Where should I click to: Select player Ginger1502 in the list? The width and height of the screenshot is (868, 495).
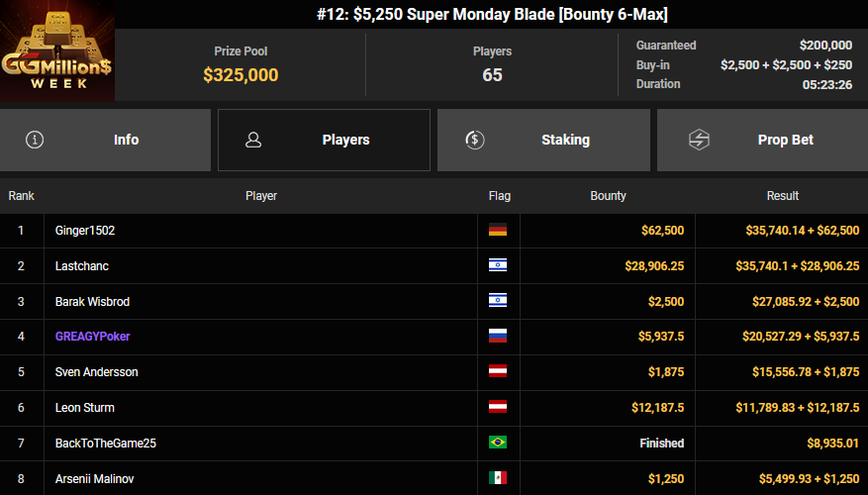click(85, 230)
